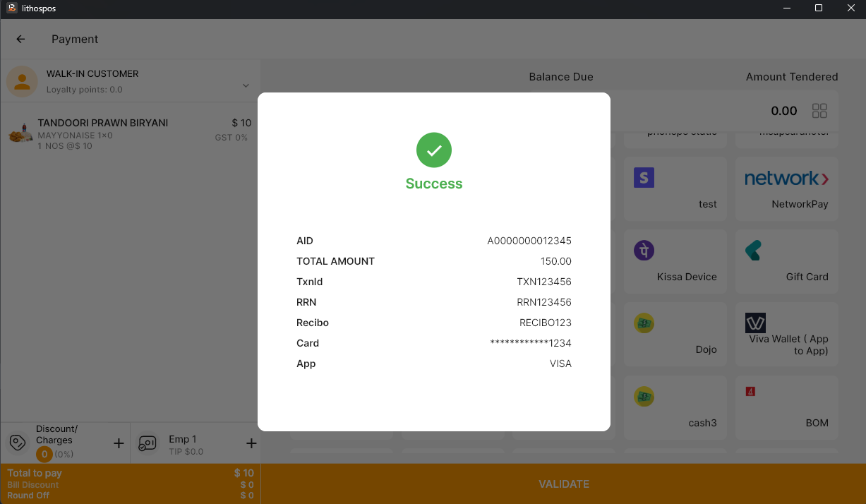The height and width of the screenshot is (504, 866).
Task: Select the test payment method tile
Action: 675,188
